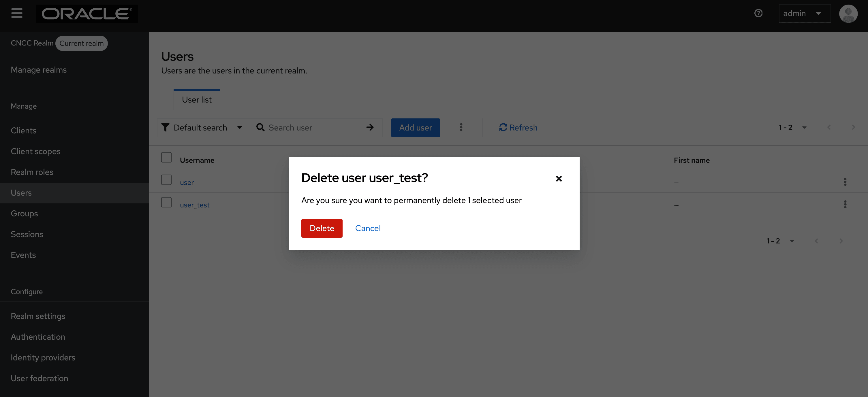Toggle select-all users checkbox
Image resolution: width=868 pixels, height=397 pixels.
pos(166,157)
